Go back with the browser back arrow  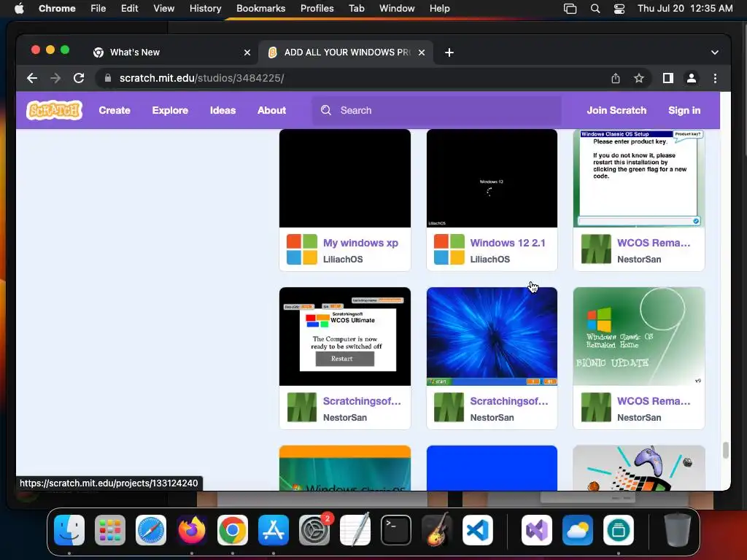tap(32, 78)
